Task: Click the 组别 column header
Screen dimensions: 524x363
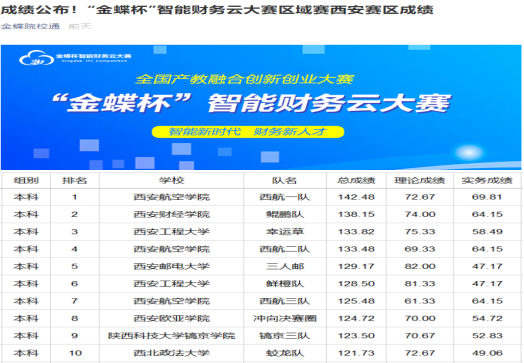Action: (26, 180)
